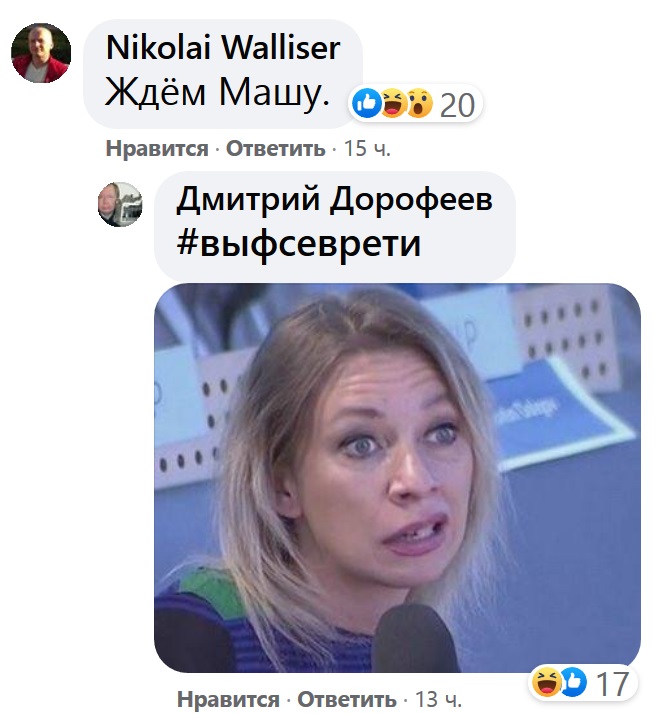
Task: Open Nikolai Walliser's profile picture
Action: [41, 53]
